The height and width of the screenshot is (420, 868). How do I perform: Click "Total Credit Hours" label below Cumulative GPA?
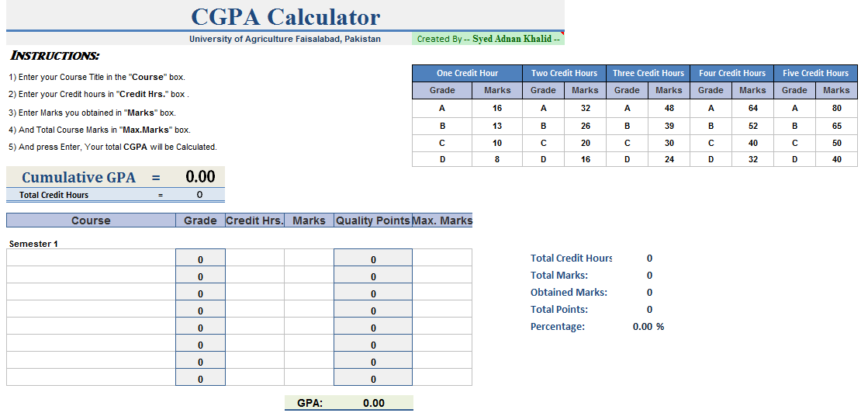(x=54, y=195)
